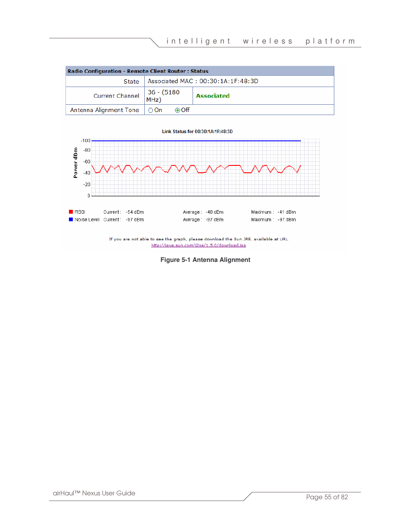Screen dimensions: 411x532
Task: Click the Noise Level average -97 dBm value
Action: point(215,220)
